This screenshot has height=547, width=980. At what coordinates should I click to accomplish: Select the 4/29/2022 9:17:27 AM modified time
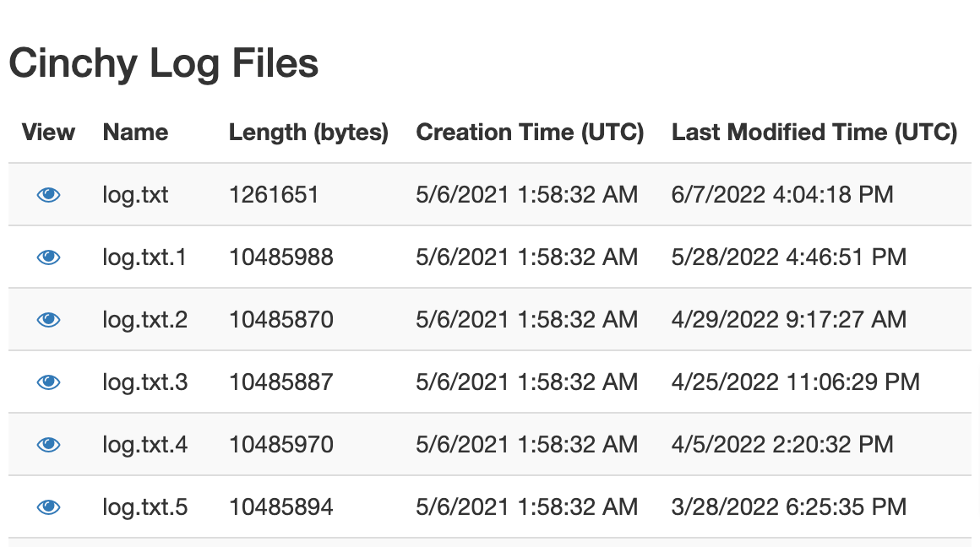(x=788, y=320)
